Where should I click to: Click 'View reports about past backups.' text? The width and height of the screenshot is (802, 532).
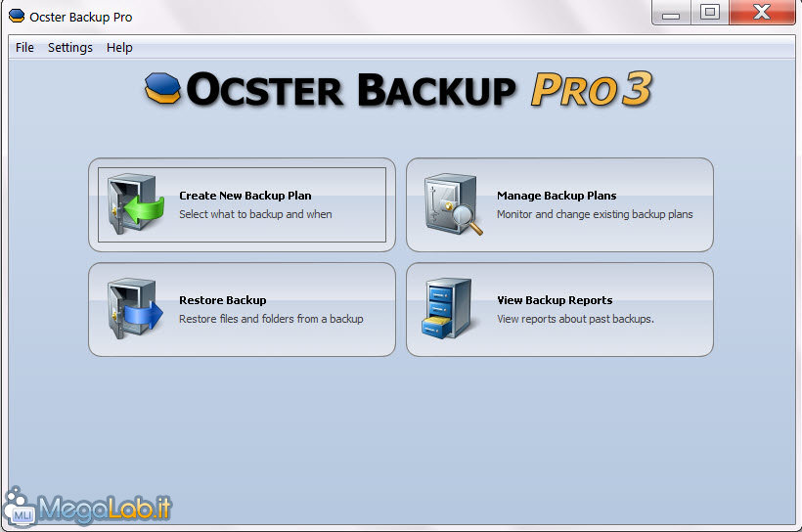(575, 319)
